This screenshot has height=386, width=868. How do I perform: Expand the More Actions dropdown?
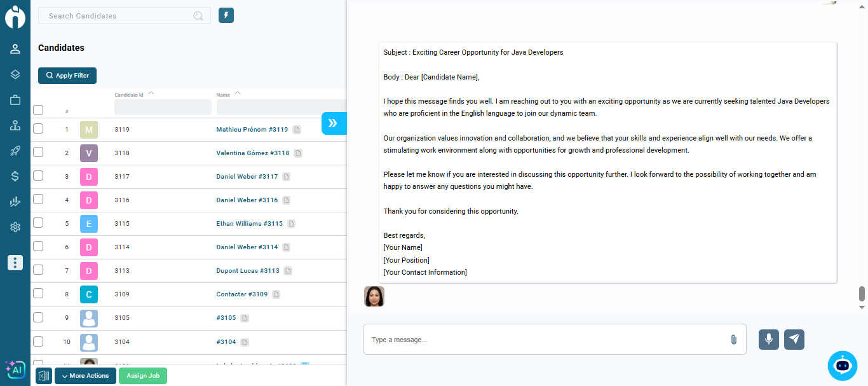click(x=85, y=376)
